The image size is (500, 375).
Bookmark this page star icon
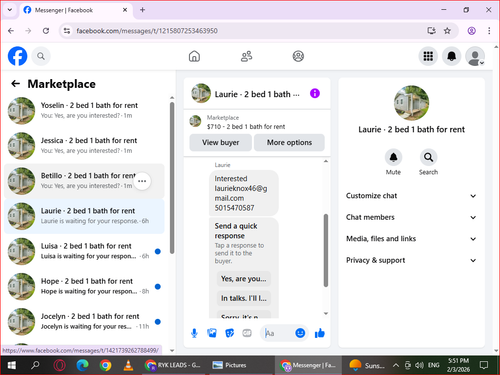447,31
